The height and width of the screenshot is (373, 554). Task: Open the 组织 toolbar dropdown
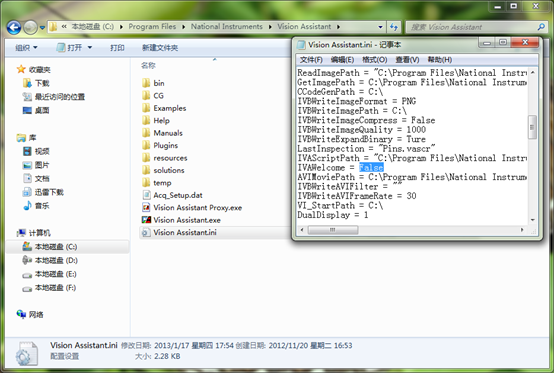tap(26, 47)
